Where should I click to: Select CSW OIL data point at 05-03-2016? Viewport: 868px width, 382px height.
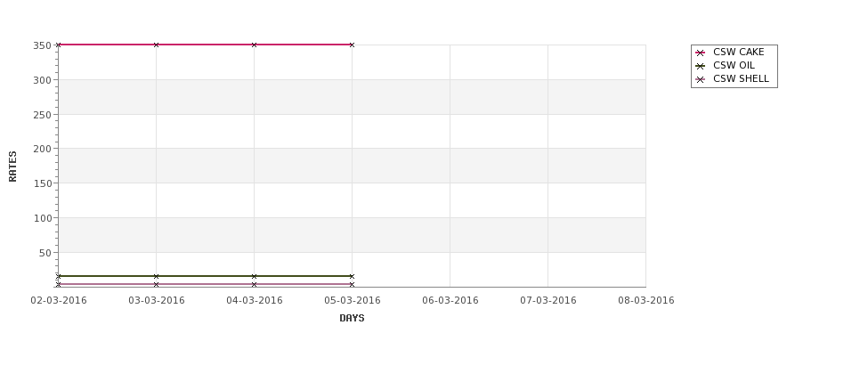coord(352,276)
